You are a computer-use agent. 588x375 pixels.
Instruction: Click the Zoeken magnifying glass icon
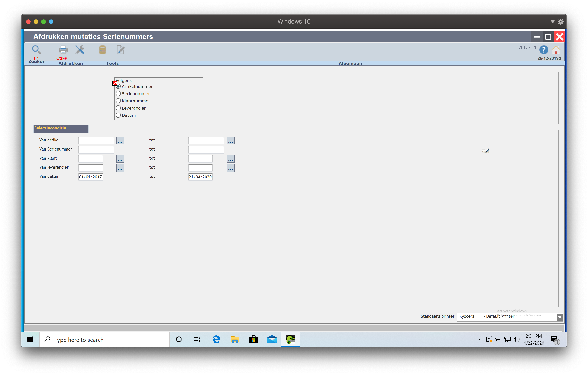click(36, 50)
